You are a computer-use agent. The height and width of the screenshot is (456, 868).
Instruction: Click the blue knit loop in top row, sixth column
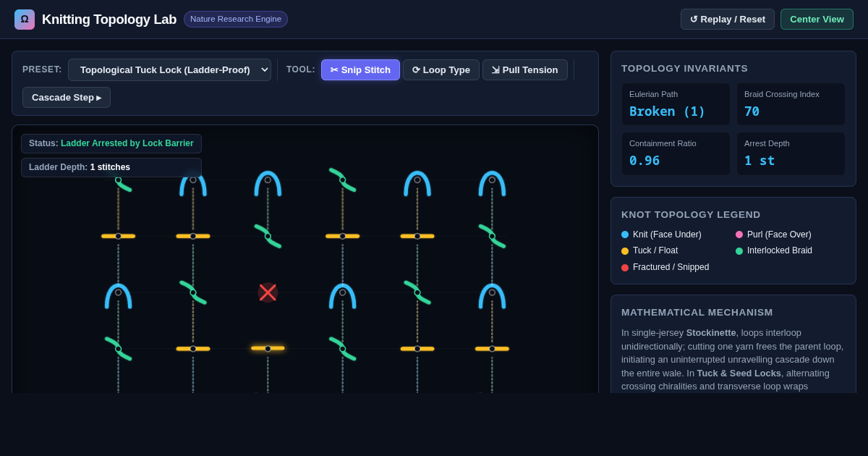click(492, 183)
